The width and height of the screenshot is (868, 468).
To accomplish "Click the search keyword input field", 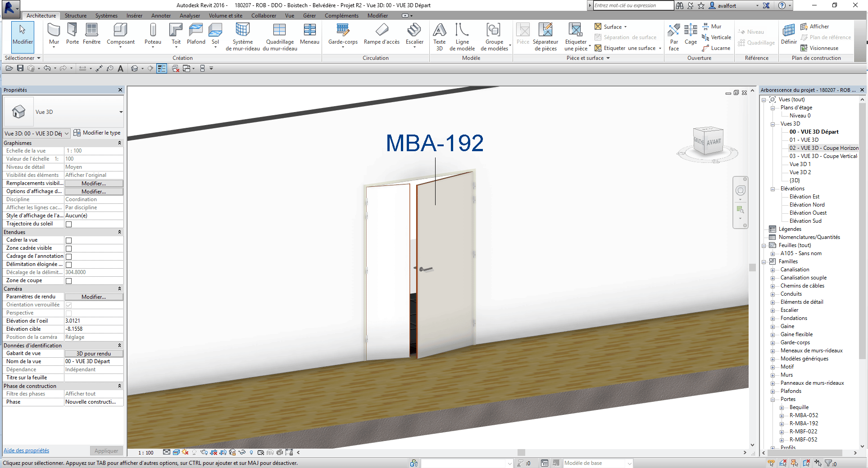I will [x=633, y=5].
